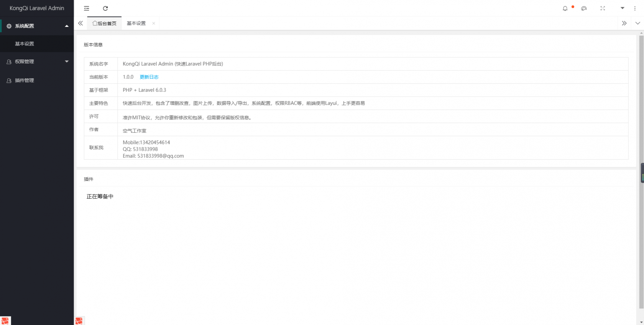Click the 联系我 label cell
Screen dimensions: 644x325
click(x=101, y=148)
